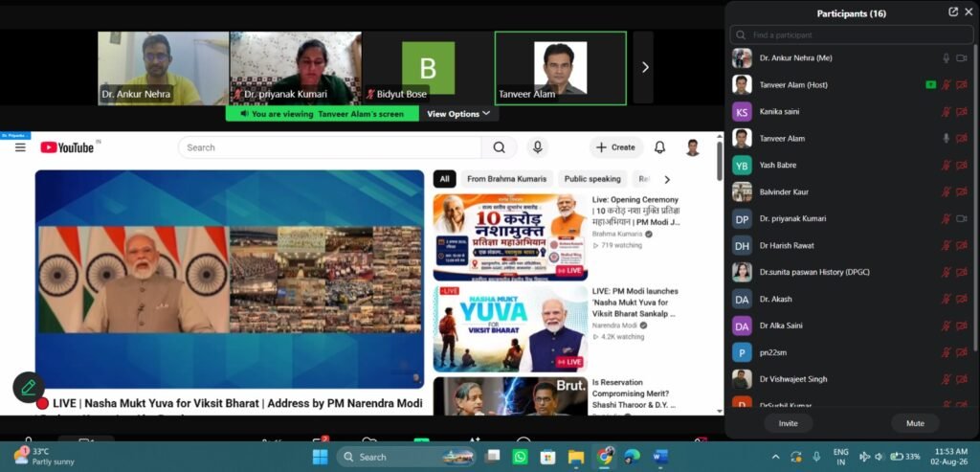Image resolution: width=980 pixels, height=472 pixels.
Task: Click the main PM Modi live video player
Action: tap(230, 280)
